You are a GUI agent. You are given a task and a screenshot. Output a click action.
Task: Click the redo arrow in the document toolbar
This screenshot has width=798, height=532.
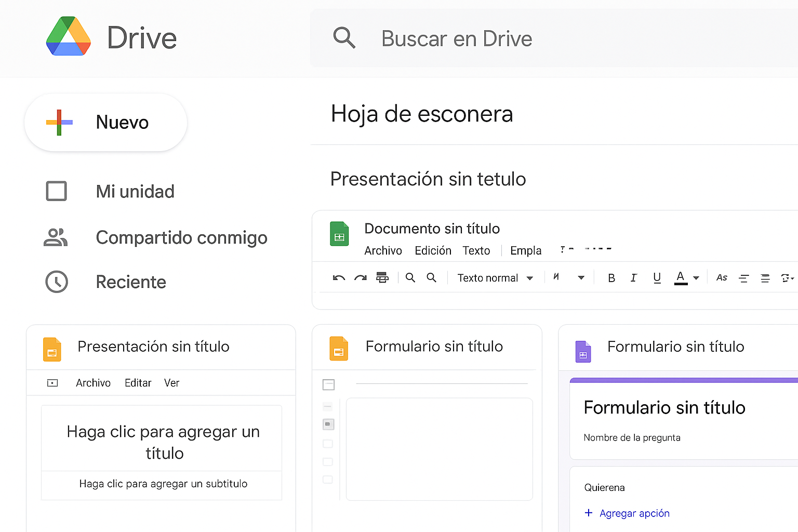pyautogui.click(x=361, y=278)
